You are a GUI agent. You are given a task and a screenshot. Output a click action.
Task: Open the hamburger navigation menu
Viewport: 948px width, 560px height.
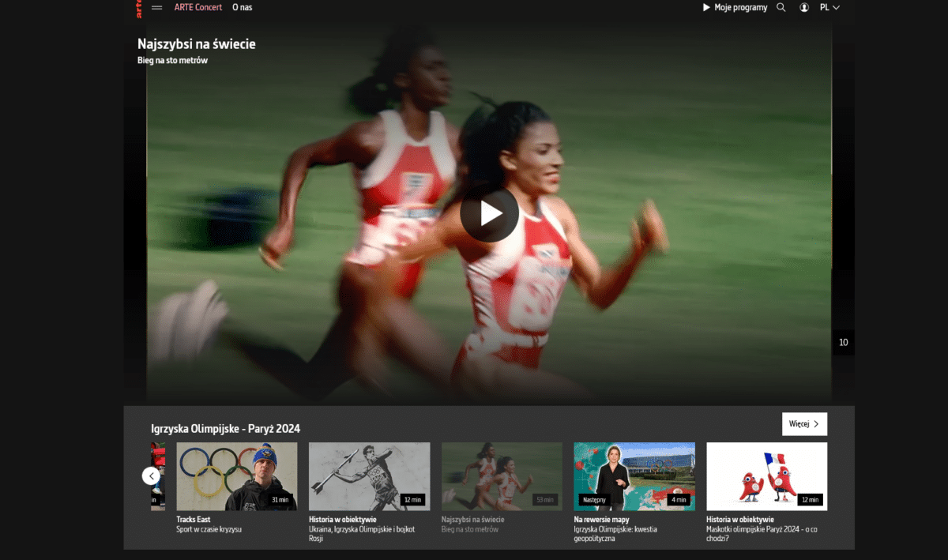tap(156, 7)
